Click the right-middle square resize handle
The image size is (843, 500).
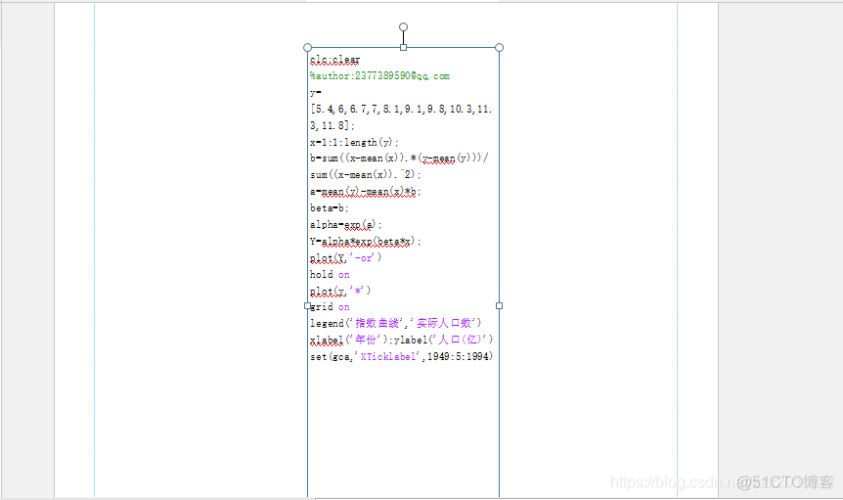tap(499, 305)
